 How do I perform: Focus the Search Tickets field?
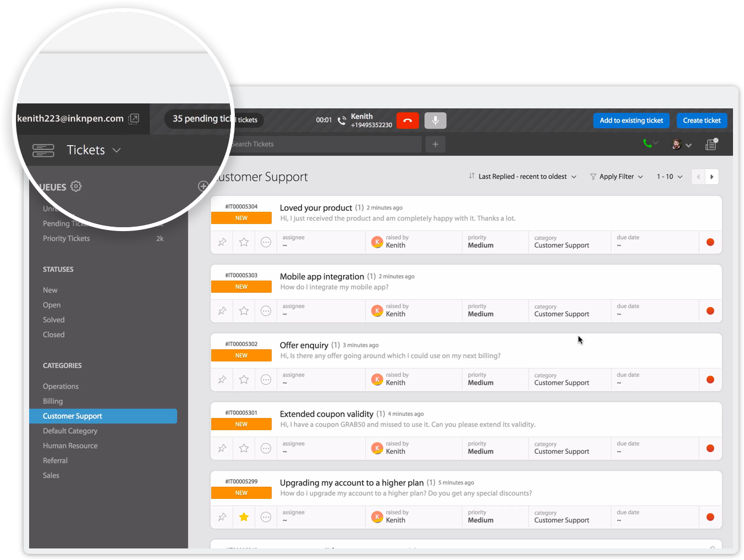point(326,144)
